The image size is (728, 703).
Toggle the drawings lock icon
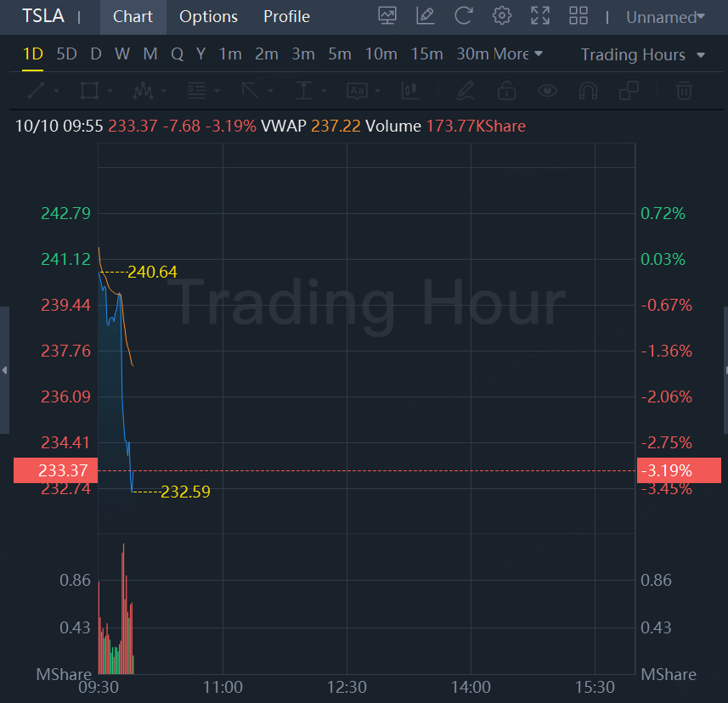(x=506, y=91)
